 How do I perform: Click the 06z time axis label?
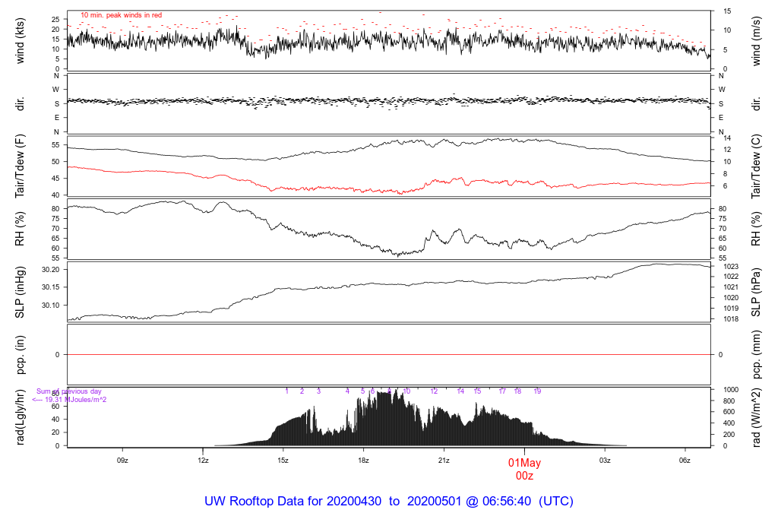pos(685,461)
